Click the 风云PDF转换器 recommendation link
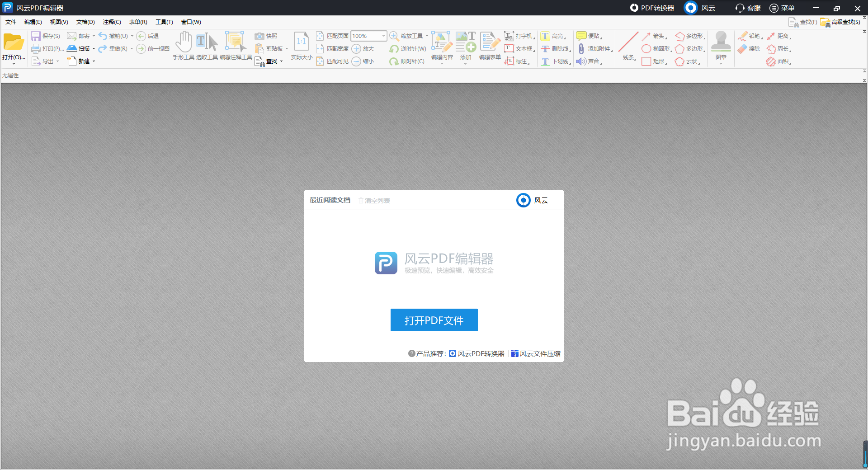The height and width of the screenshot is (470, 868). point(477,353)
